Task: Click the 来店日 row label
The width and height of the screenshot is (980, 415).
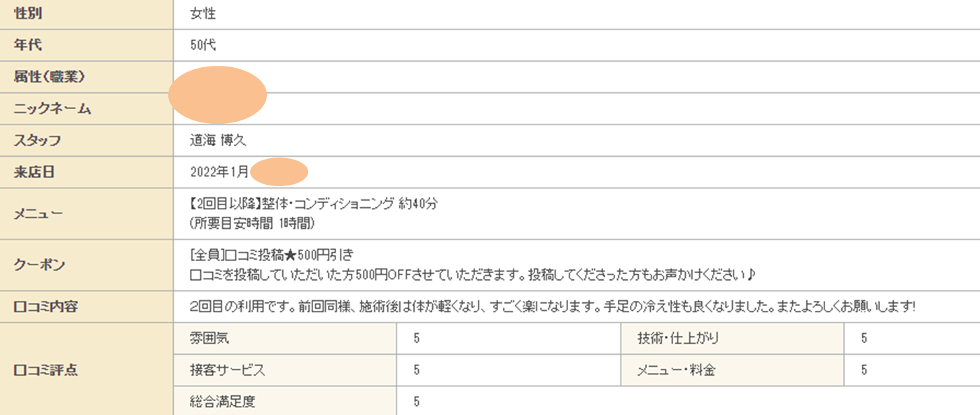Action: pyautogui.click(x=34, y=172)
